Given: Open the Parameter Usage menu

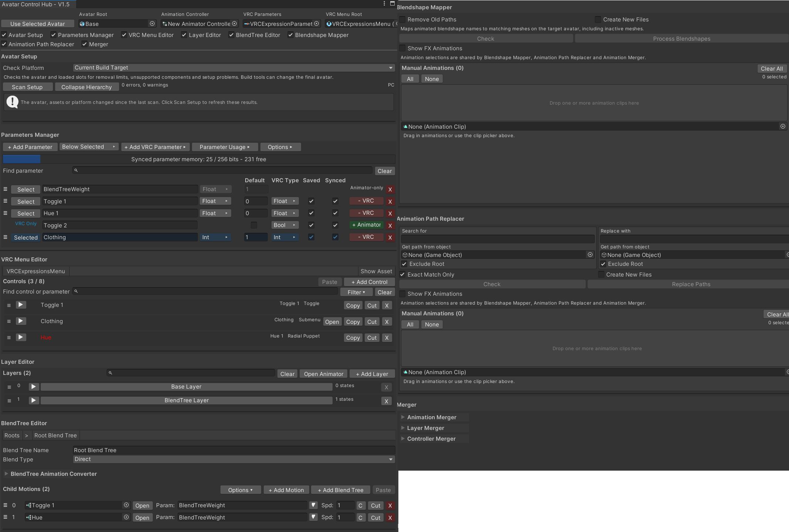Looking at the screenshot, I should coord(225,147).
